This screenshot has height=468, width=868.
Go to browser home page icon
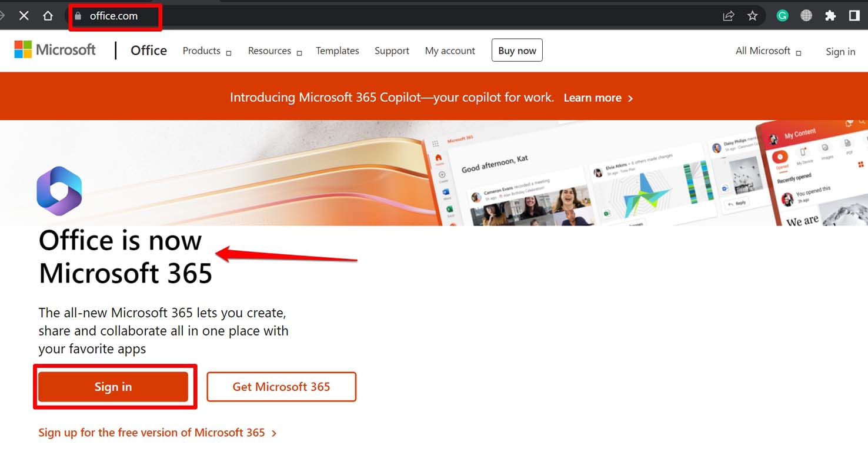(x=48, y=16)
